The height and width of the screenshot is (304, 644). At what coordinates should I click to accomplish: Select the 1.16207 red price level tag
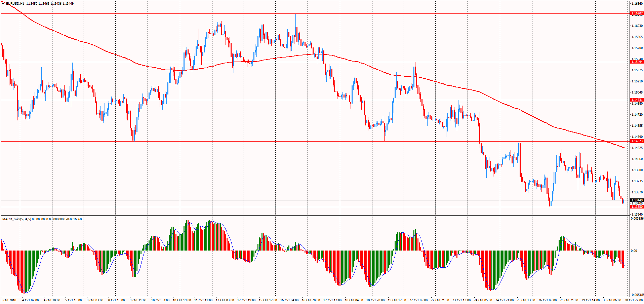click(637, 14)
